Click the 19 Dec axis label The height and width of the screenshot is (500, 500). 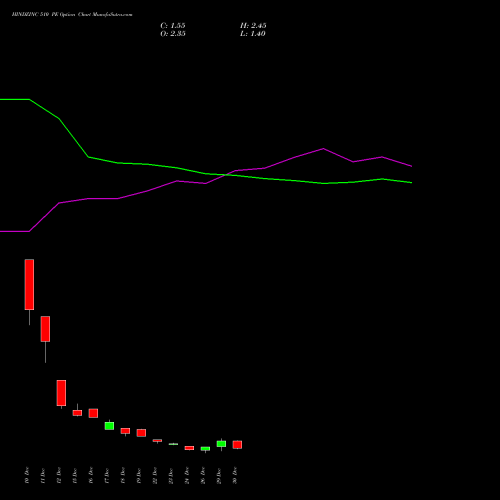[x=139, y=475]
